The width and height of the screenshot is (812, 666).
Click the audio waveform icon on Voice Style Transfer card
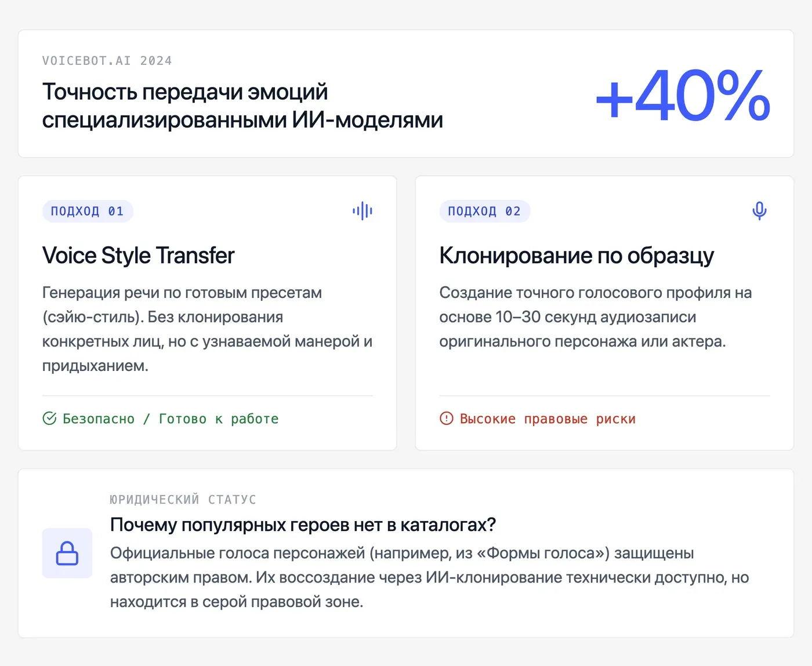click(x=362, y=211)
